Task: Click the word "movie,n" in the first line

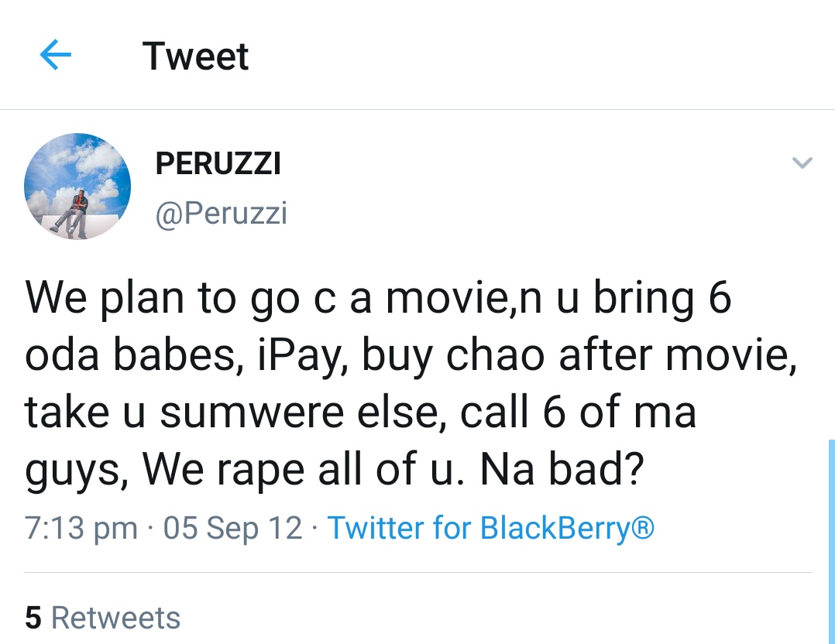Action: (464, 298)
